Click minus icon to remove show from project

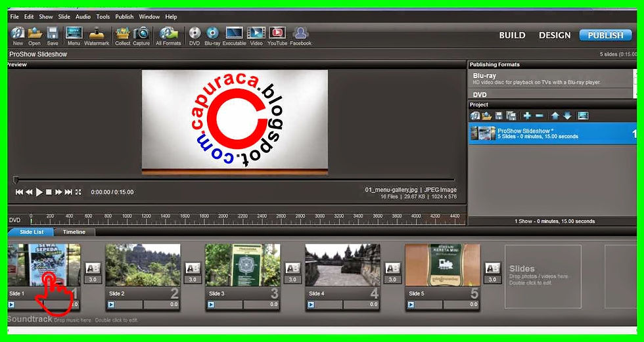click(x=540, y=116)
